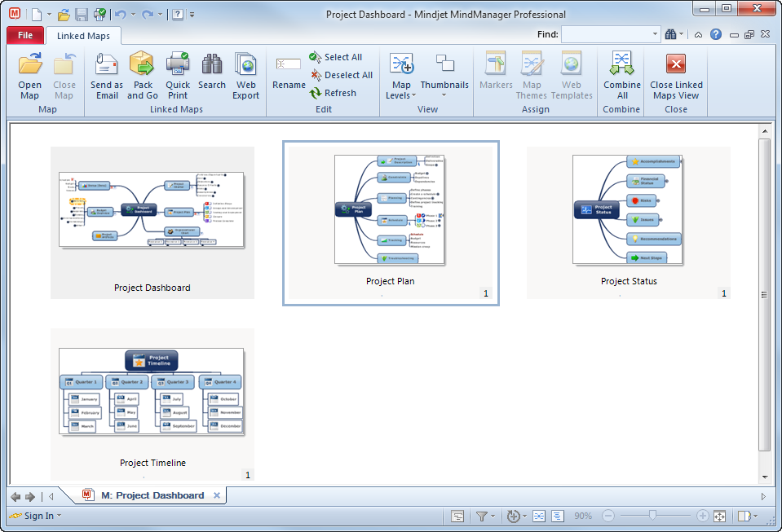Click the Open Map icon
This screenshot has width=782, height=532.
click(x=30, y=64)
